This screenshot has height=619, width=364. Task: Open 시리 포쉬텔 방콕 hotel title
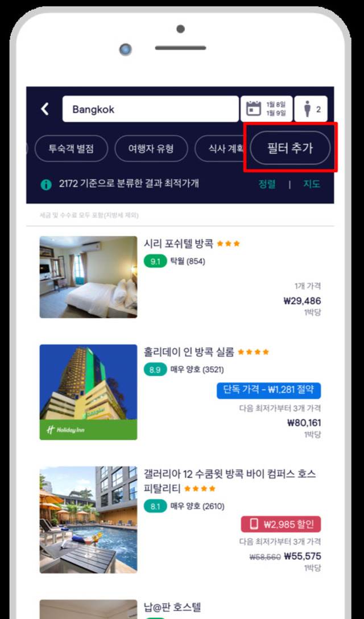[x=179, y=244]
